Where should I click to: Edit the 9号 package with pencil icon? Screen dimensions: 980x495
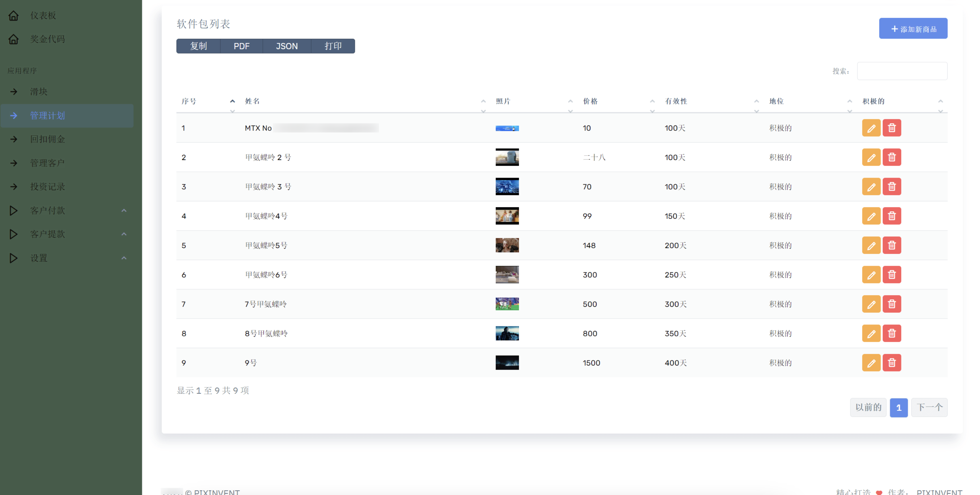coord(871,363)
